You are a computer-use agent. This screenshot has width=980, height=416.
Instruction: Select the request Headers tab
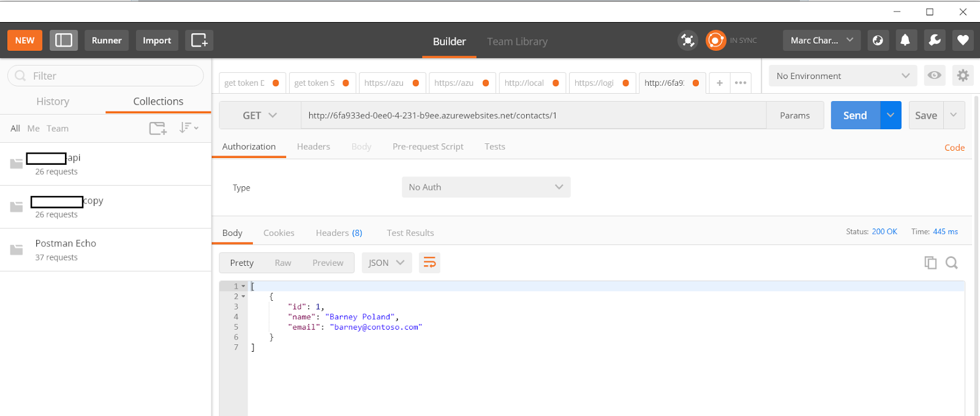click(x=314, y=146)
